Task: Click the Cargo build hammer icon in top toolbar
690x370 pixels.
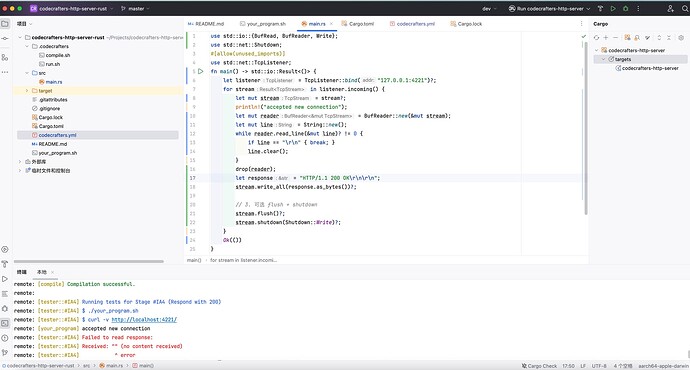Action: [x=600, y=8]
